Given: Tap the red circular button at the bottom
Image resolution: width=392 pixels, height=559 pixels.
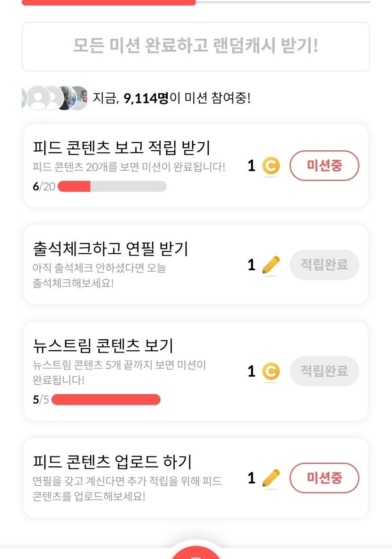Looking at the screenshot, I should 196,553.
